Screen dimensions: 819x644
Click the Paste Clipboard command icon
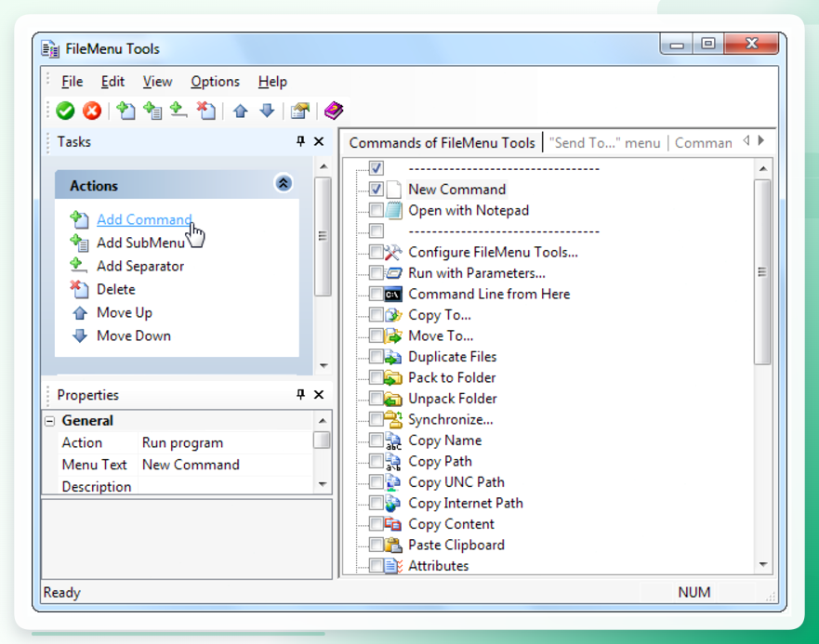click(393, 545)
